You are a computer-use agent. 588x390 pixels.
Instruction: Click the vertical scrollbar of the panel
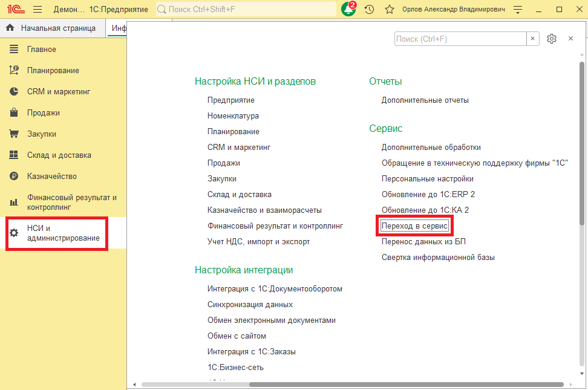[582, 143]
